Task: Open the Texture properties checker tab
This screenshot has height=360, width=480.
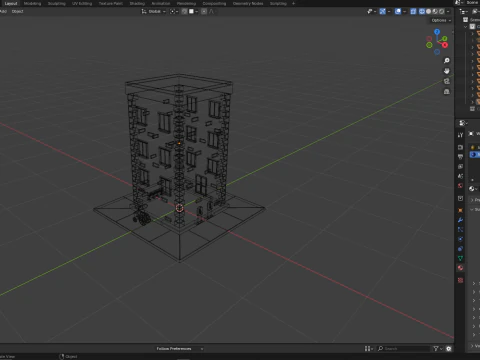Action: tap(460, 280)
